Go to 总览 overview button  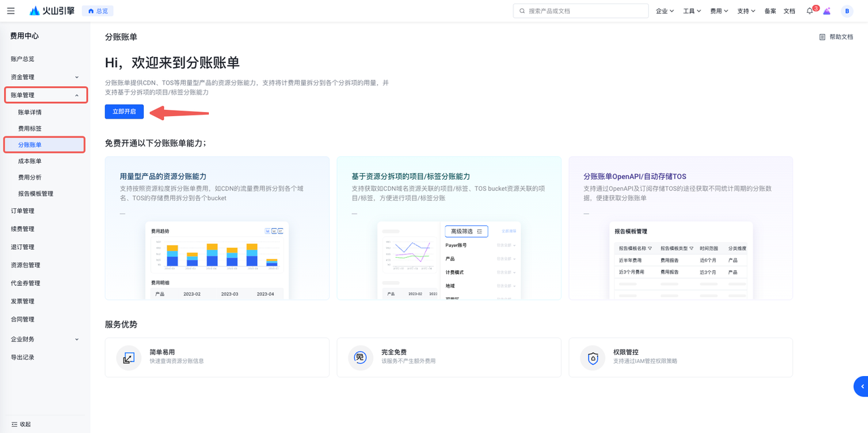(x=98, y=11)
